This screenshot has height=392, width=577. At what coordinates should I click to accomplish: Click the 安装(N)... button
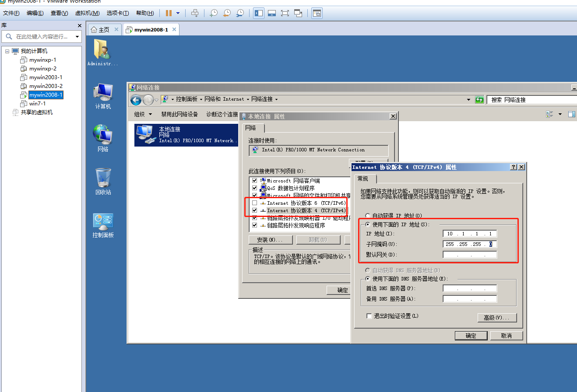tap(271, 240)
